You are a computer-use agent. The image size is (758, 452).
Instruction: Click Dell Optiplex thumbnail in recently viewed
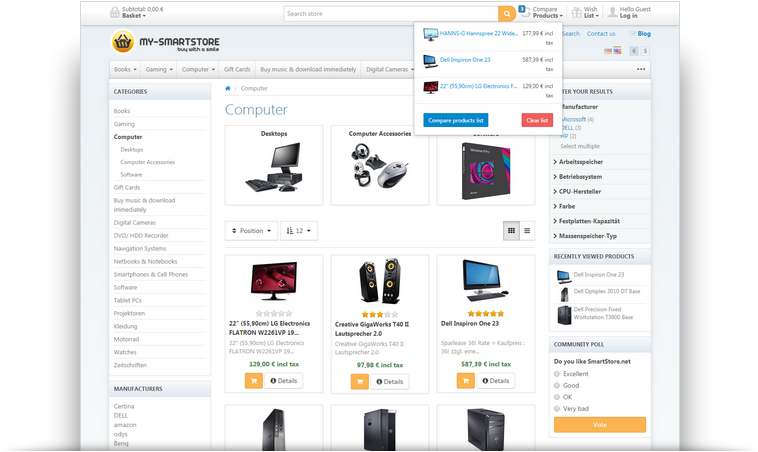tap(564, 294)
